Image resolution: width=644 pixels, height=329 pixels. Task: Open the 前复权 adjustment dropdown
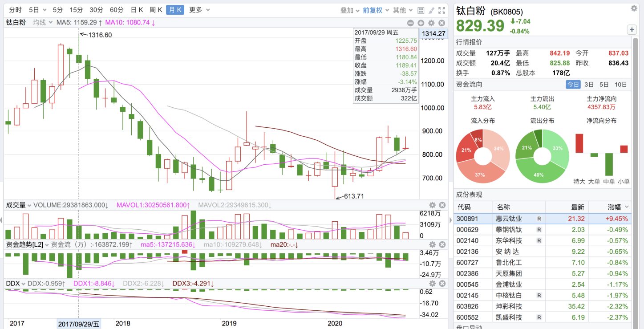point(376,10)
